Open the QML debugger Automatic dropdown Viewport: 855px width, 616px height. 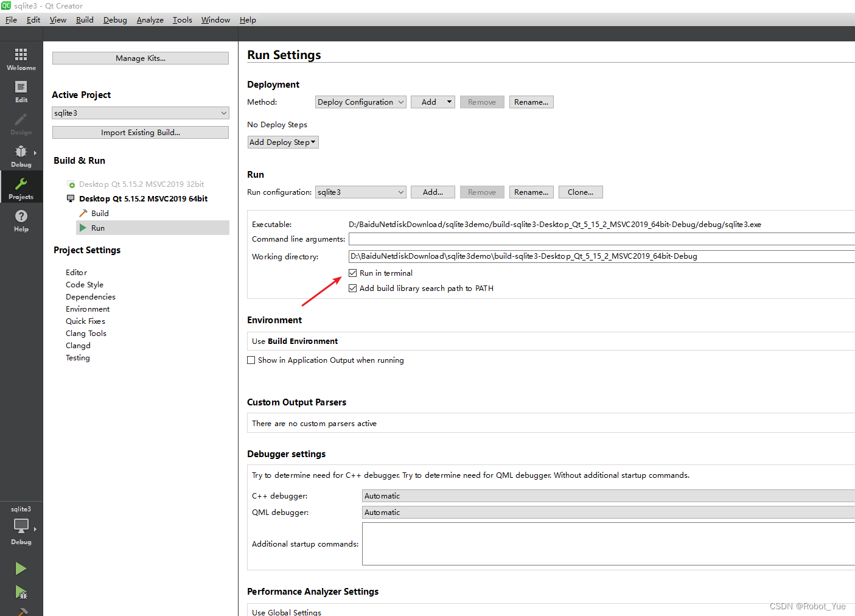[x=609, y=512]
